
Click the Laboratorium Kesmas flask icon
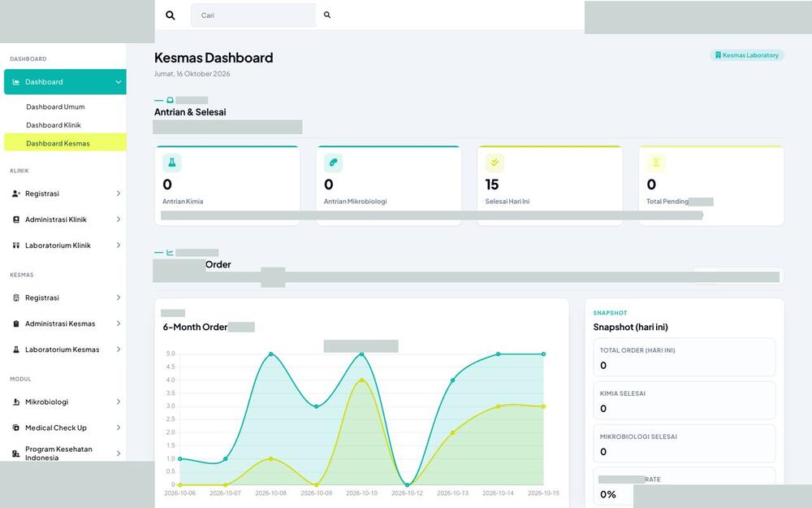[16, 350]
